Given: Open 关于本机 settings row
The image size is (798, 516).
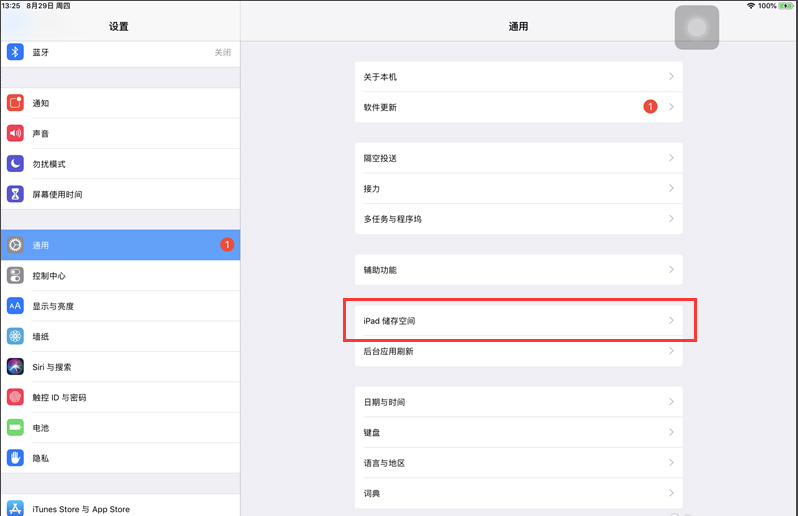Looking at the screenshot, I should coord(519,76).
